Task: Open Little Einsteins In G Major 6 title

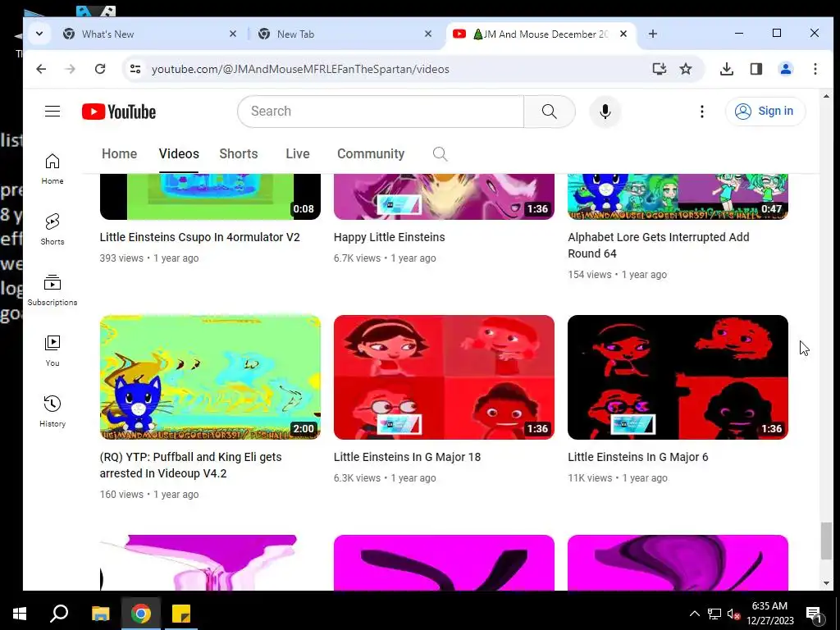Action: pos(638,457)
